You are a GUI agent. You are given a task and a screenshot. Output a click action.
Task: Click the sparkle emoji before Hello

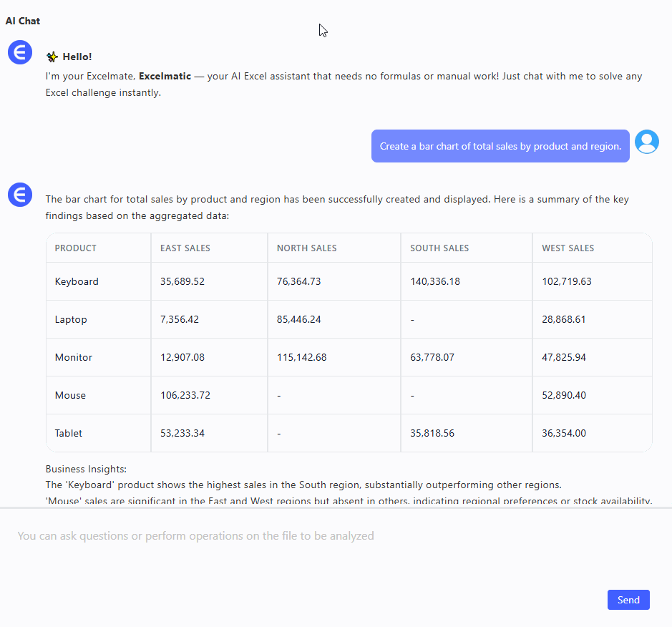pyautogui.click(x=52, y=57)
